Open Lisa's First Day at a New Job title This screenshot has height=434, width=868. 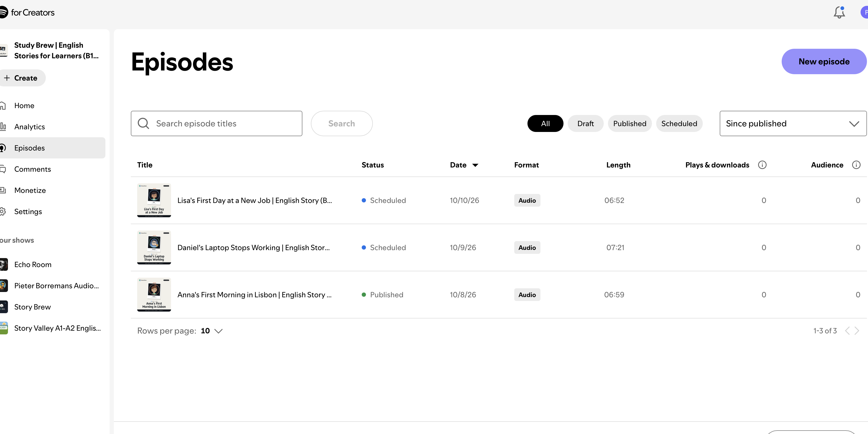254,200
